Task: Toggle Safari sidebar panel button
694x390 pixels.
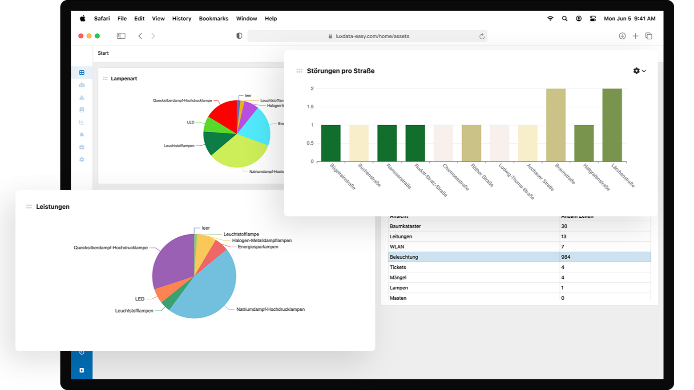Action: (x=121, y=36)
